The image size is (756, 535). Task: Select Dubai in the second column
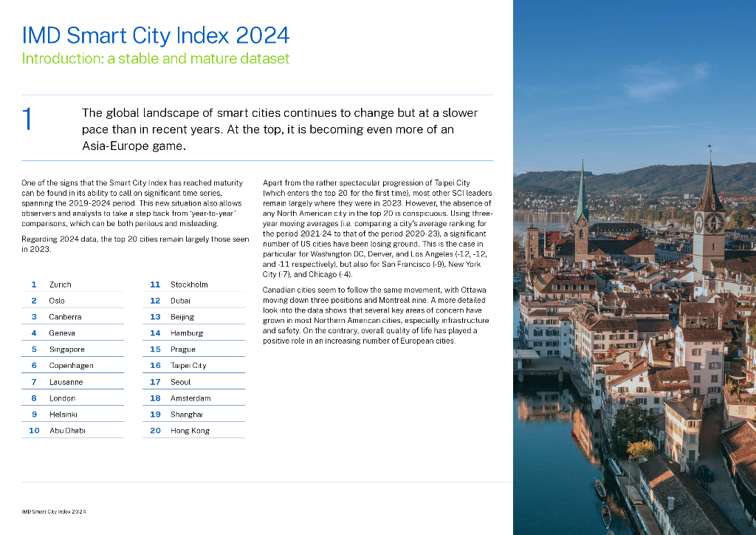180,301
